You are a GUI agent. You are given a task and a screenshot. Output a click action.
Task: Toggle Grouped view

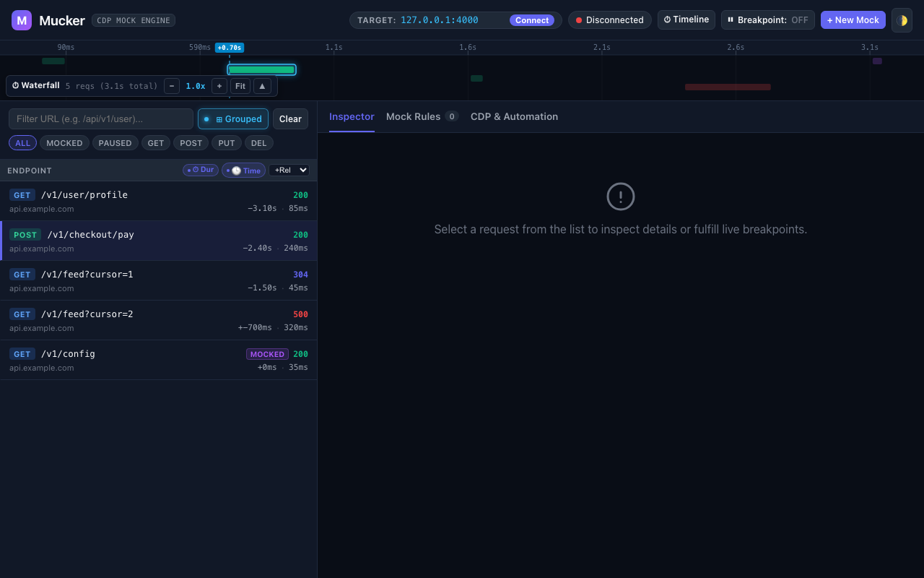pos(233,118)
